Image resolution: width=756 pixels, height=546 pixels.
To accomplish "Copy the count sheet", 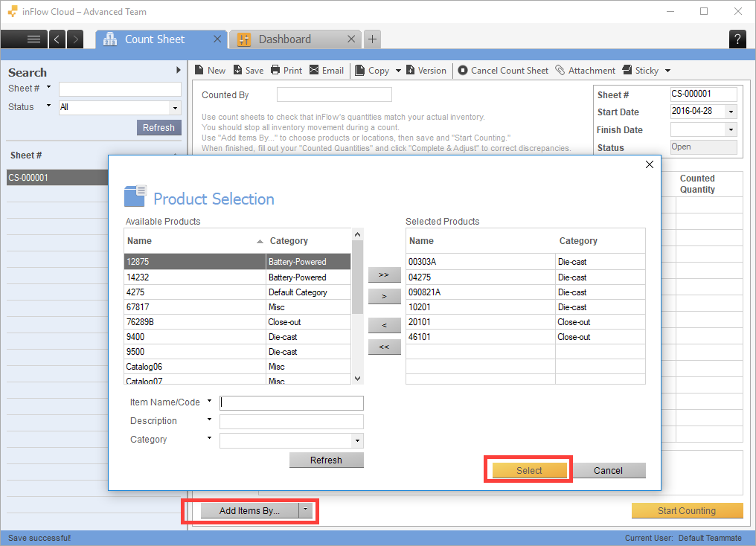I will coord(372,71).
